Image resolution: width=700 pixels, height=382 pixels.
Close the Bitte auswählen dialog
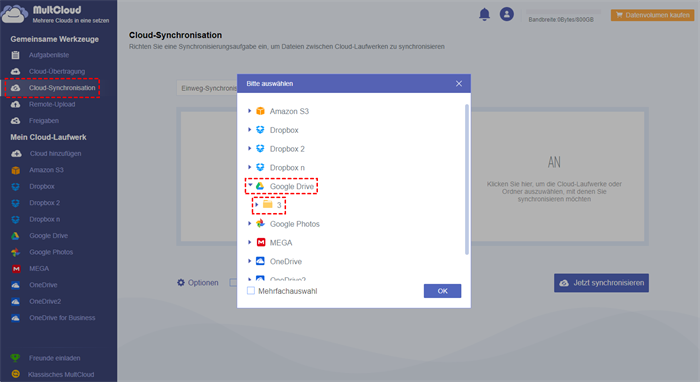(458, 83)
